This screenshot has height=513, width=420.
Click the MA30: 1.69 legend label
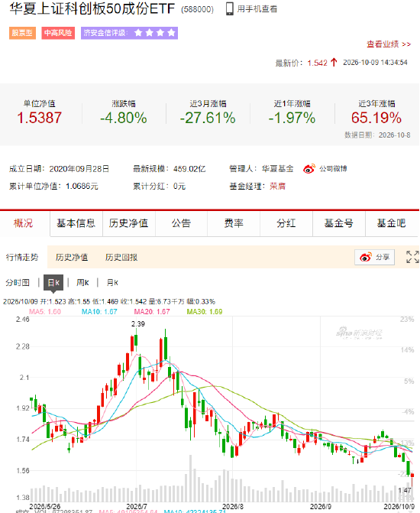tap(205, 311)
